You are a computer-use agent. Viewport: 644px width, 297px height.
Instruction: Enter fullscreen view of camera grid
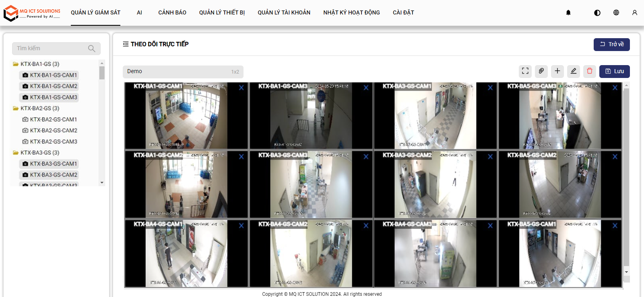(x=525, y=71)
